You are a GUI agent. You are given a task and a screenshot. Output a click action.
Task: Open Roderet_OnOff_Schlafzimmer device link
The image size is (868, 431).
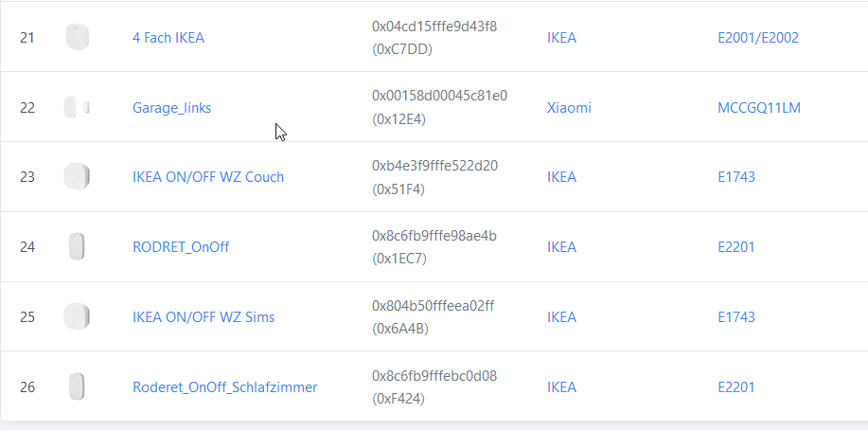(x=224, y=386)
